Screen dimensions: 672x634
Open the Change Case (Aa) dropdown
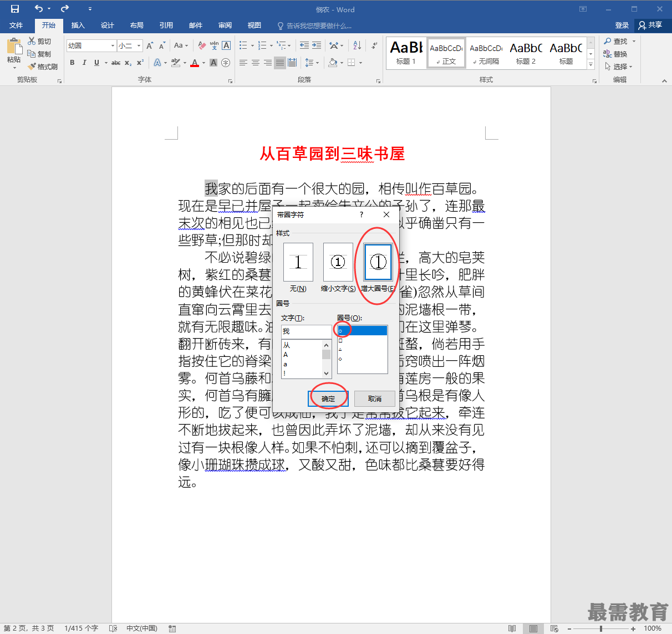[x=181, y=45]
